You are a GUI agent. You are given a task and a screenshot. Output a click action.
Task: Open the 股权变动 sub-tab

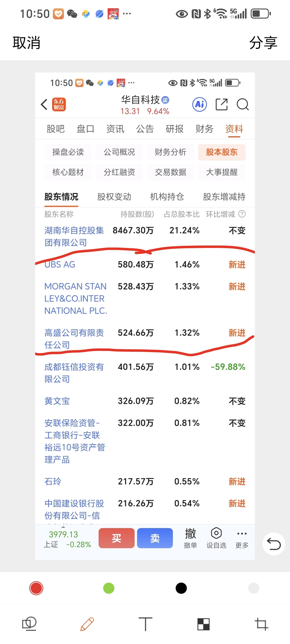coord(114,197)
